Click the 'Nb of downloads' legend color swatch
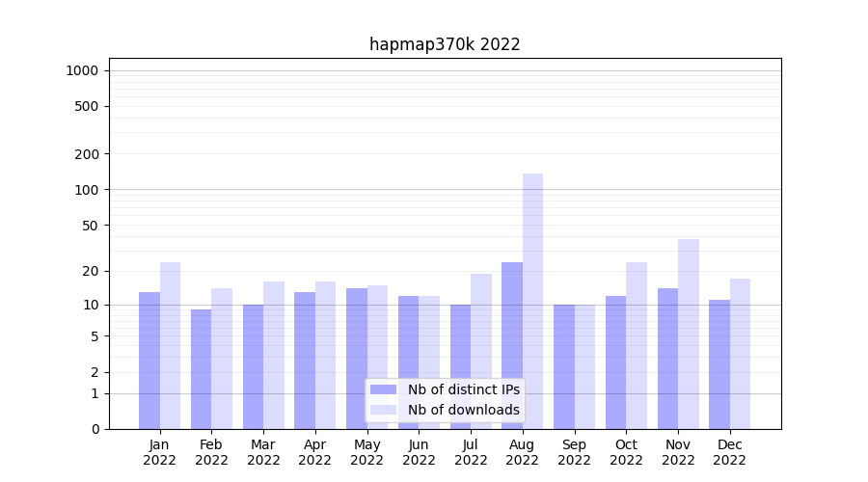 coord(383,410)
